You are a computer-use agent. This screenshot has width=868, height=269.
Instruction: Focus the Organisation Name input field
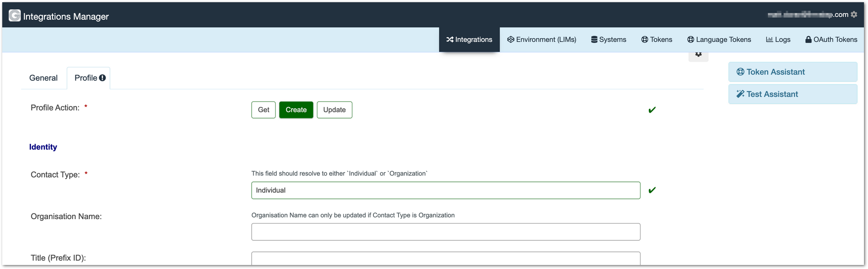pos(446,232)
